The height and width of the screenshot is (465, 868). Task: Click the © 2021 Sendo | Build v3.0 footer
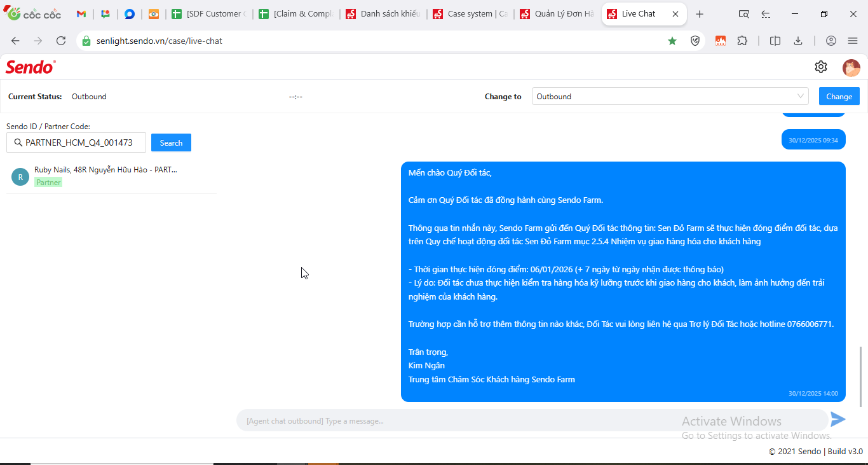pos(816,452)
